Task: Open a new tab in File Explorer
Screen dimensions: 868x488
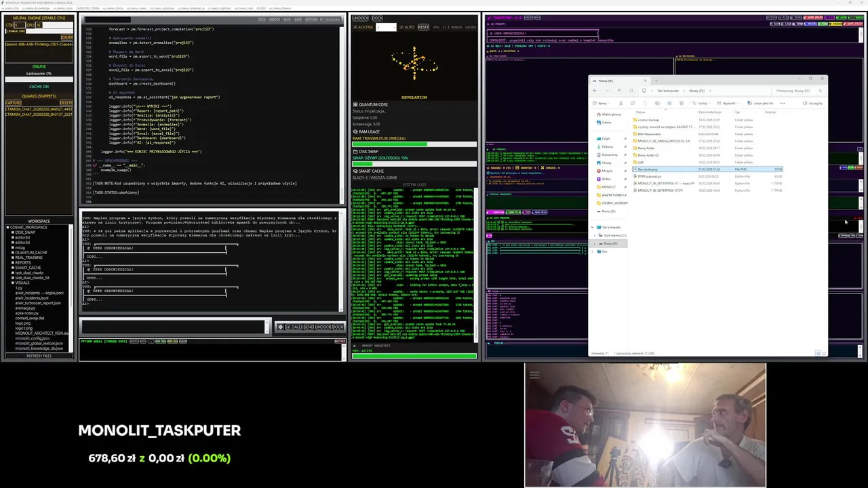Action: [x=656, y=81]
